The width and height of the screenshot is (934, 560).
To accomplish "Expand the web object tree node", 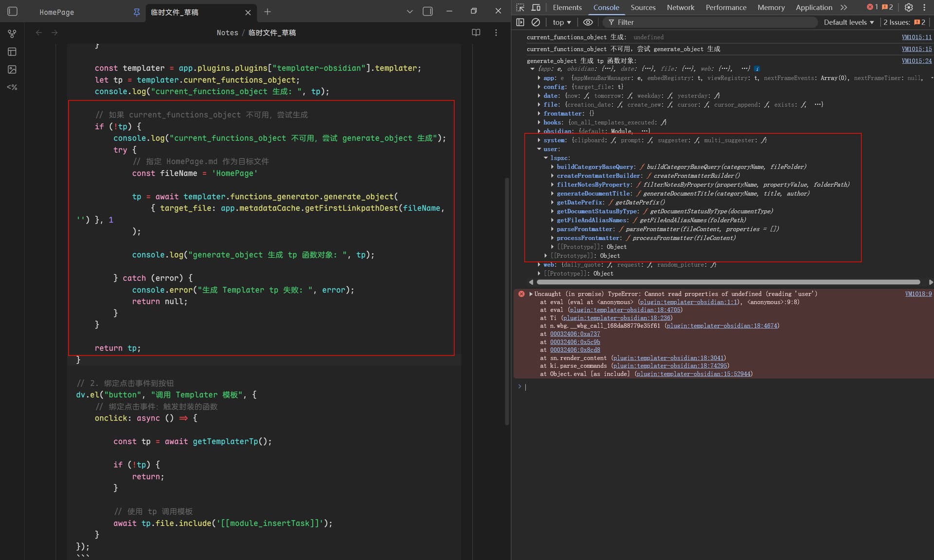I will 539,265.
